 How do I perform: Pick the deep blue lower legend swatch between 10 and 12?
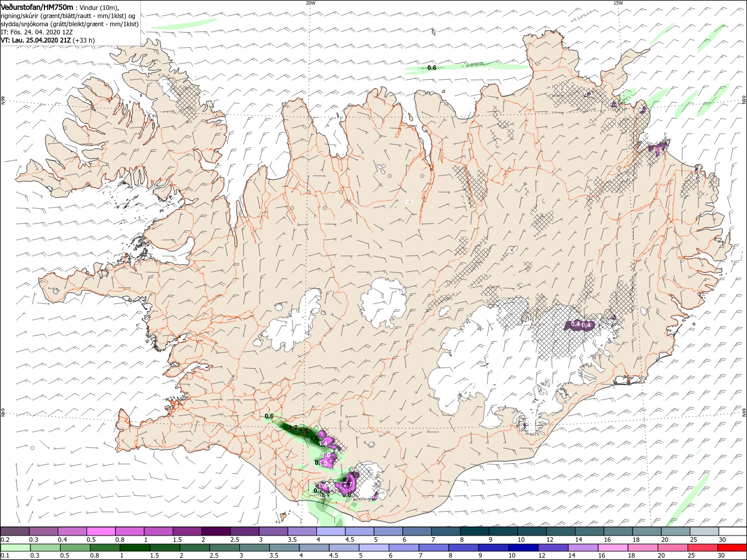[522, 548]
